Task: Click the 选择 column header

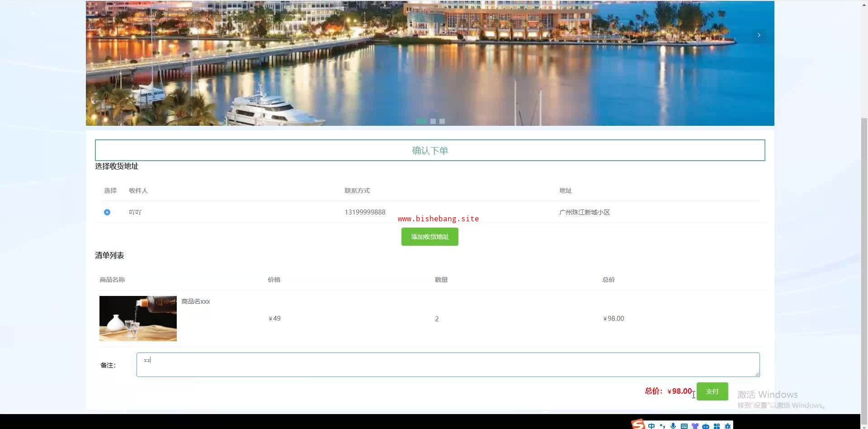Action: tap(110, 191)
